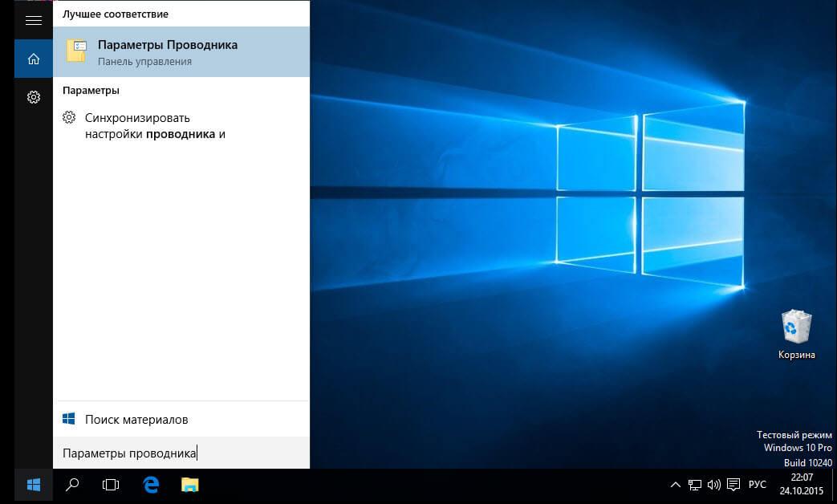The image size is (837, 504).
Task: Click the volume speaker tray icon
Action: coord(713,485)
